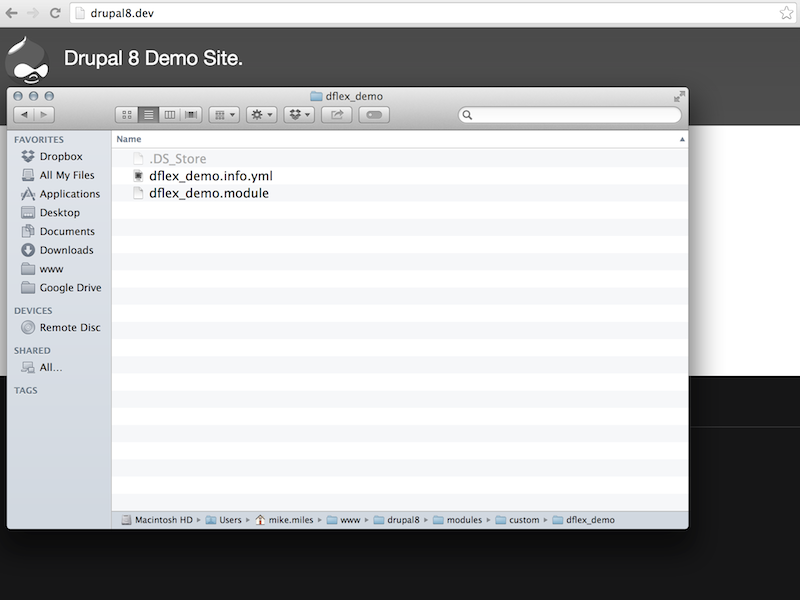800x600 pixels.
Task: Go back in Finder history
Action: pyautogui.click(x=24, y=115)
